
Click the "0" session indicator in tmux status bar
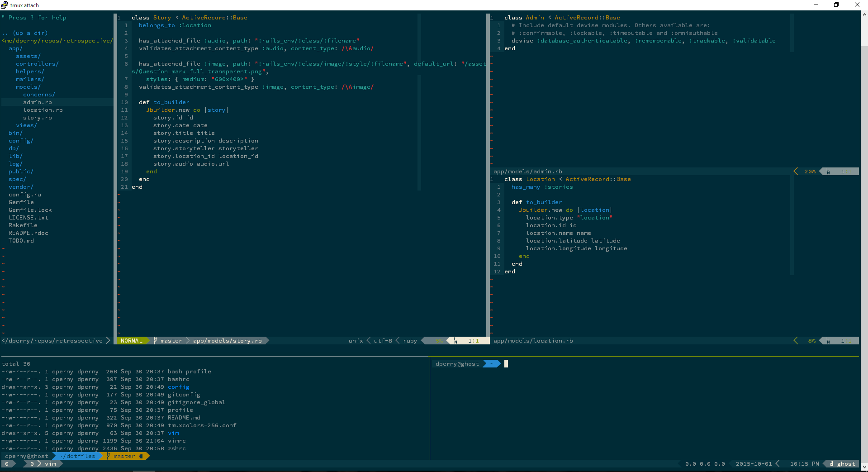[6, 464]
